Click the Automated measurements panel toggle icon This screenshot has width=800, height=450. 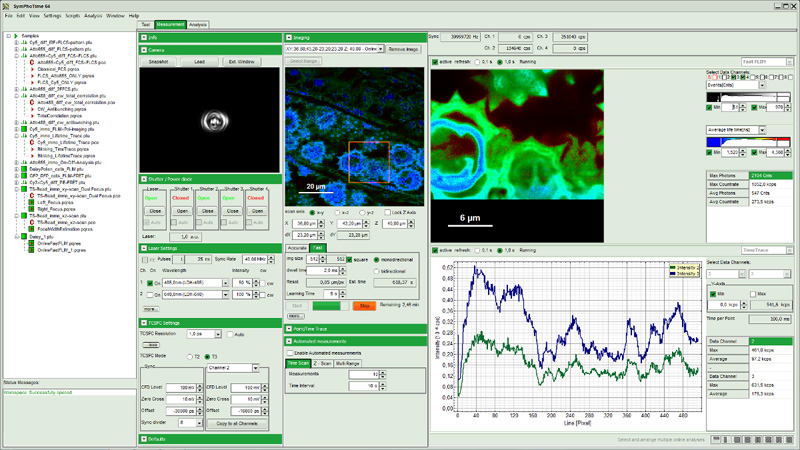tap(289, 341)
